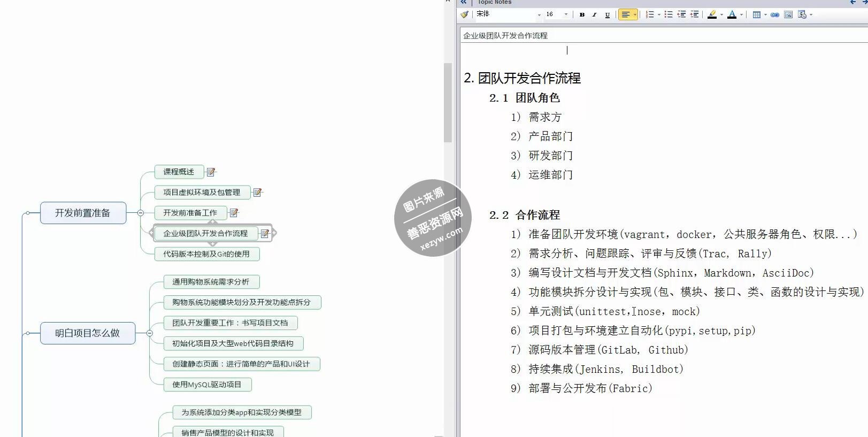Open the font color dropdown arrow
This screenshot has height=437, width=868.
(x=741, y=15)
